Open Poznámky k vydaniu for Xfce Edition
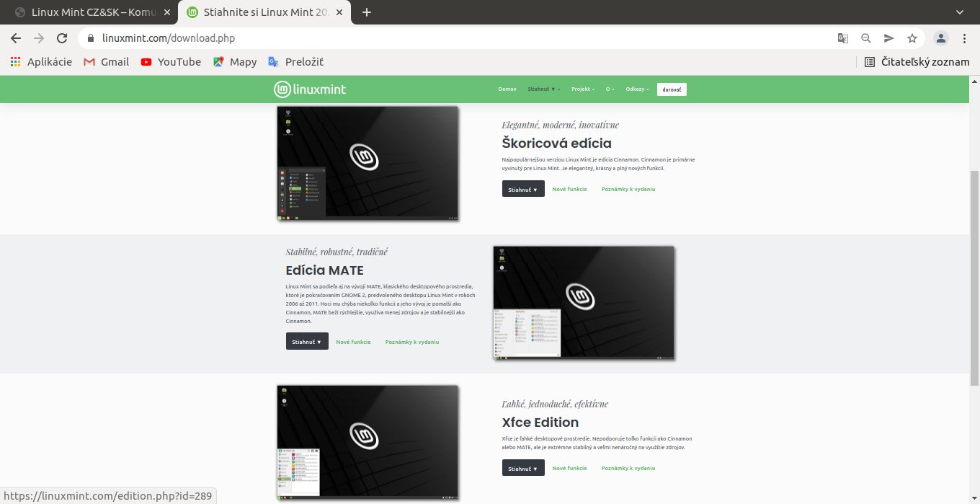This screenshot has height=504, width=980. tap(628, 468)
